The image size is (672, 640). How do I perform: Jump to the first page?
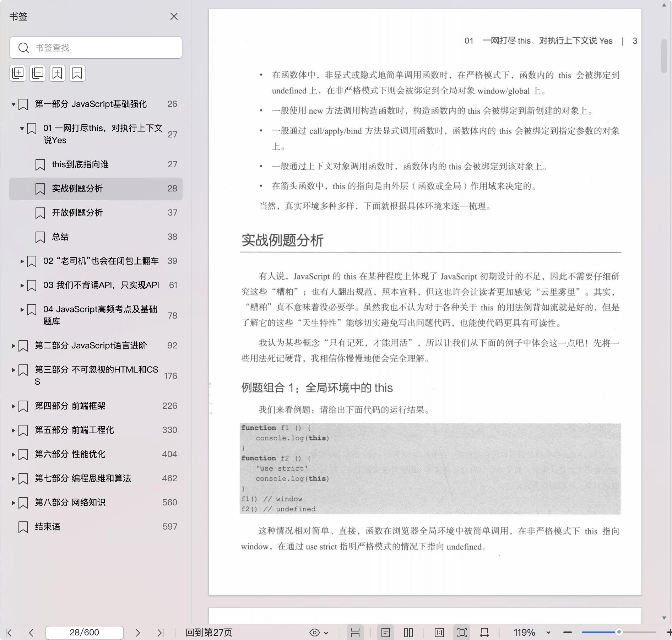9,633
